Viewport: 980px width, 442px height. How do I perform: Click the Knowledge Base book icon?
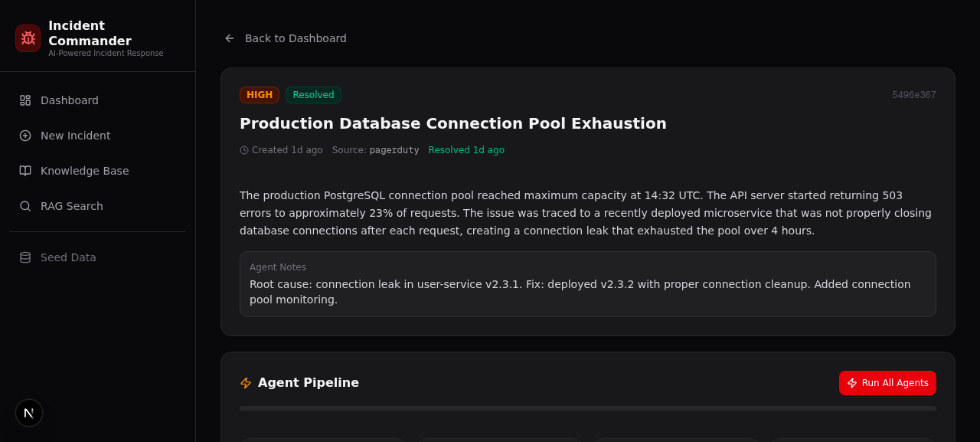[25, 171]
